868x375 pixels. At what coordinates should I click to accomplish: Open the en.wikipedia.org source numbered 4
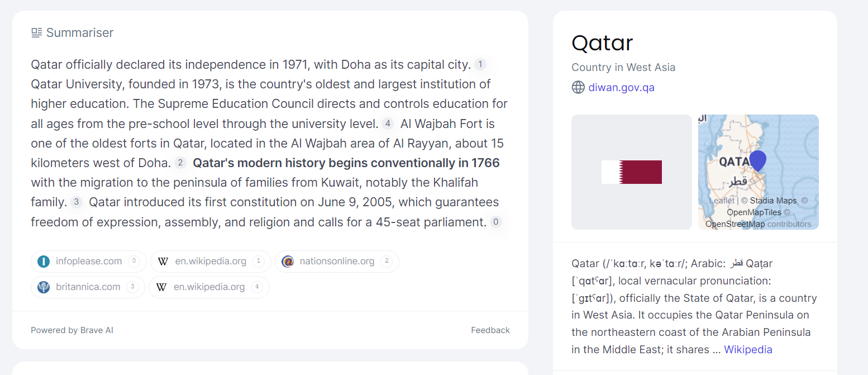pos(209,287)
